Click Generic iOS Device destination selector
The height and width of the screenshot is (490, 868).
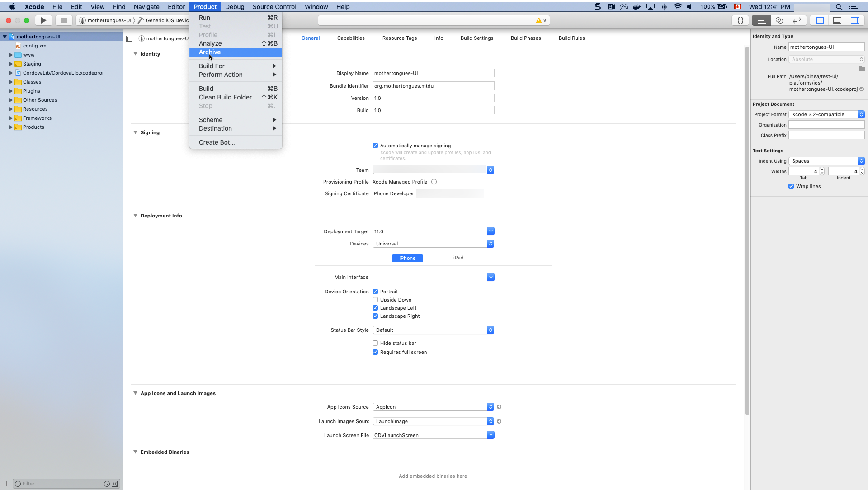[x=165, y=20]
